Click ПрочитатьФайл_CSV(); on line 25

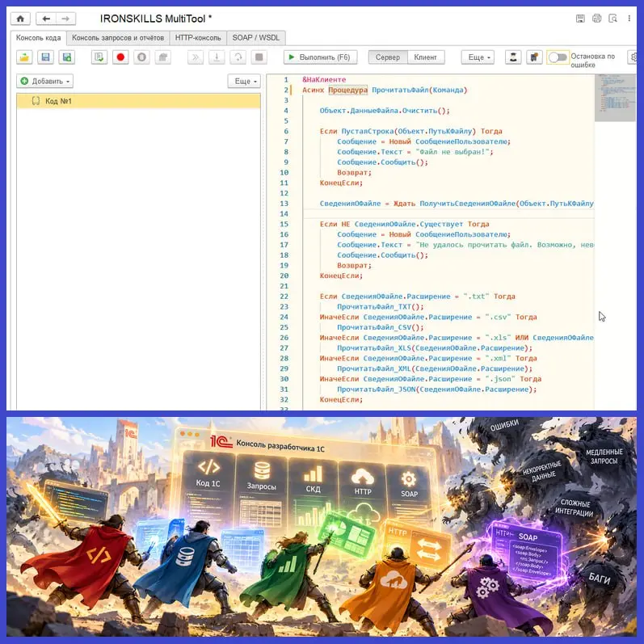click(x=380, y=327)
